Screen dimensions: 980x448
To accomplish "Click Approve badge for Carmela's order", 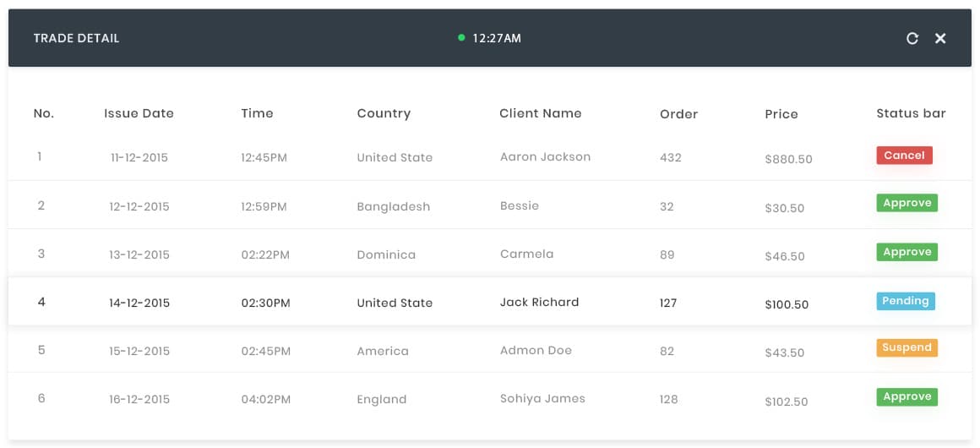I will point(906,252).
